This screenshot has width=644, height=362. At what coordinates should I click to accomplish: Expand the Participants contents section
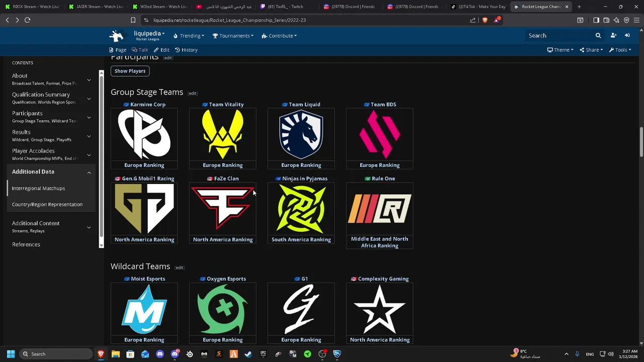tap(89, 117)
